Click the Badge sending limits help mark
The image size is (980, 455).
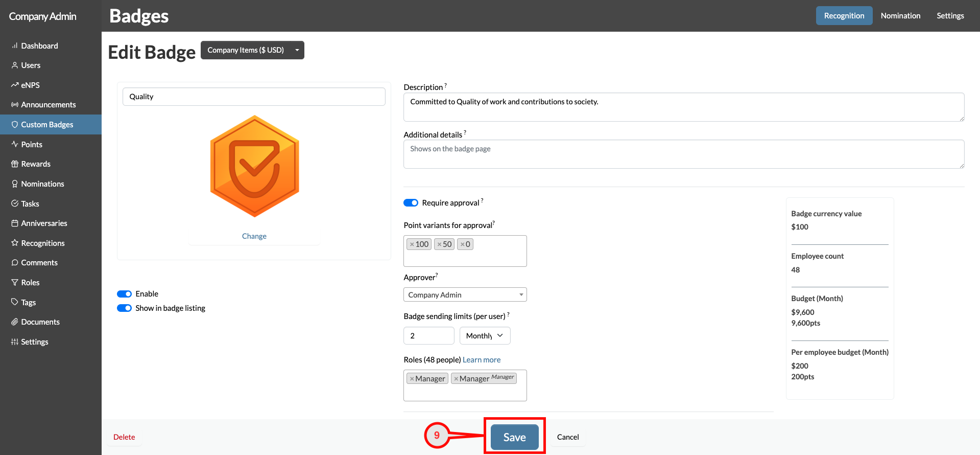click(508, 314)
